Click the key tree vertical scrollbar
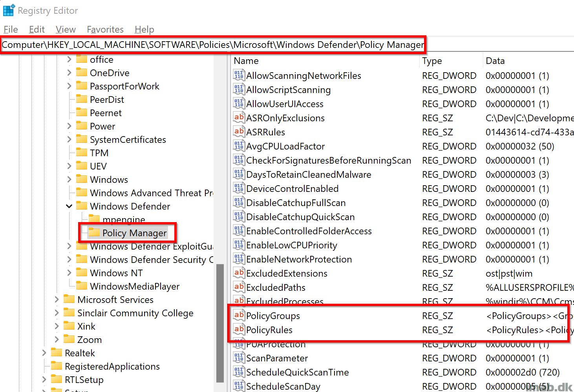The width and height of the screenshot is (574, 392). click(220, 323)
